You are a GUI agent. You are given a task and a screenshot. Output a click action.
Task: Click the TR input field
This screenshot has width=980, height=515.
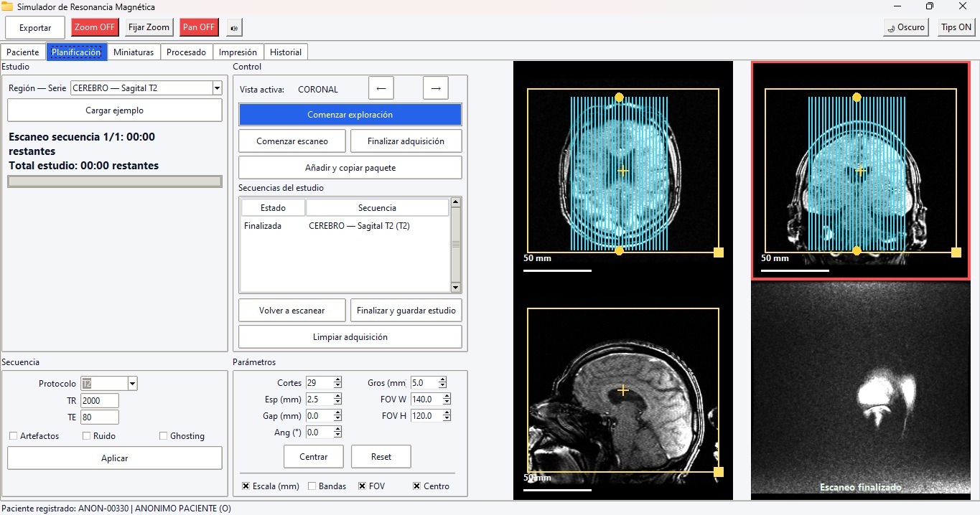[100, 400]
